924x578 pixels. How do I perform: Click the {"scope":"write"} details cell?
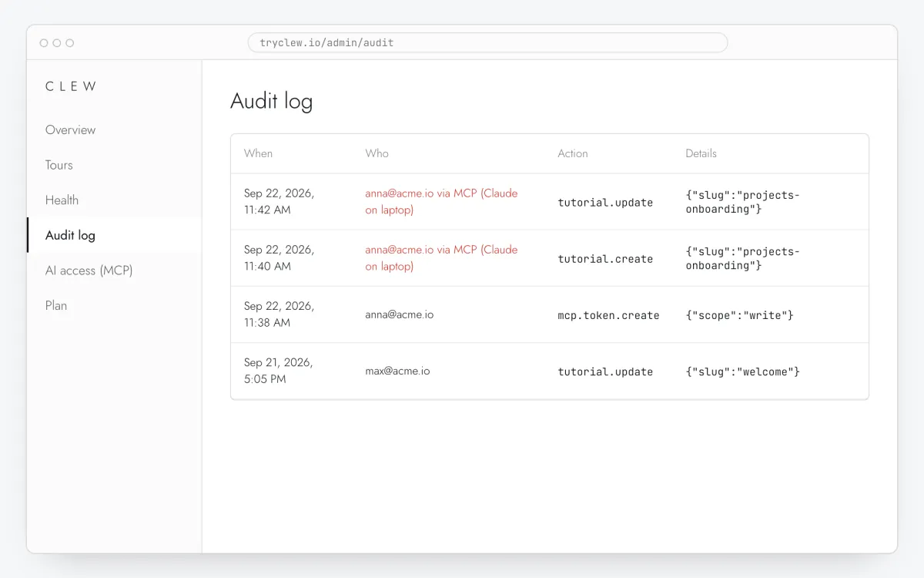click(x=739, y=315)
